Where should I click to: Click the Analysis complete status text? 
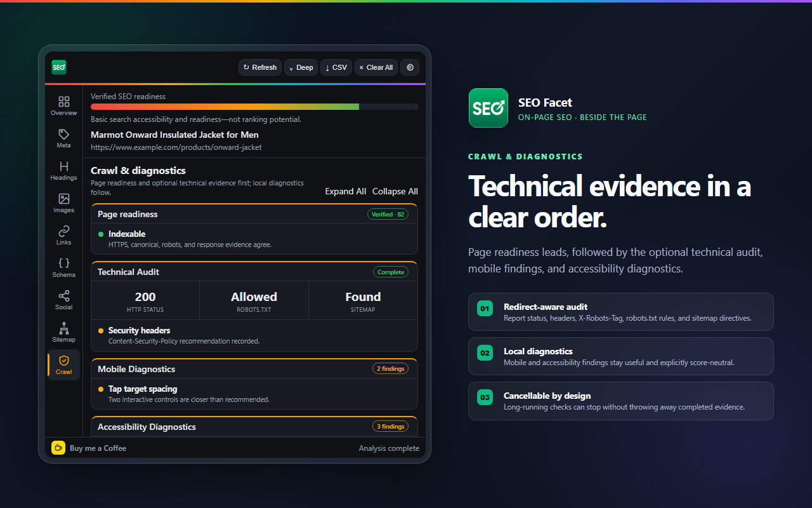click(389, 448)
